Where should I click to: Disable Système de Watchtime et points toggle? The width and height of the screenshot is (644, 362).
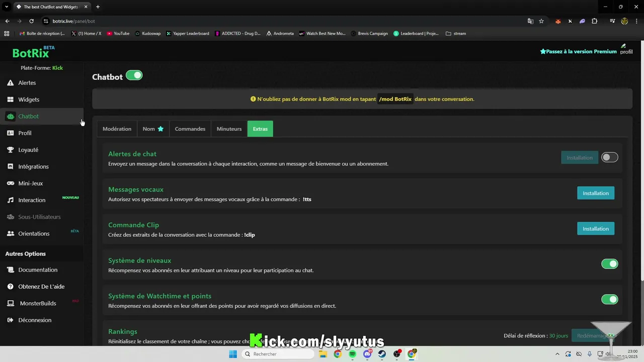click(610, 300)
